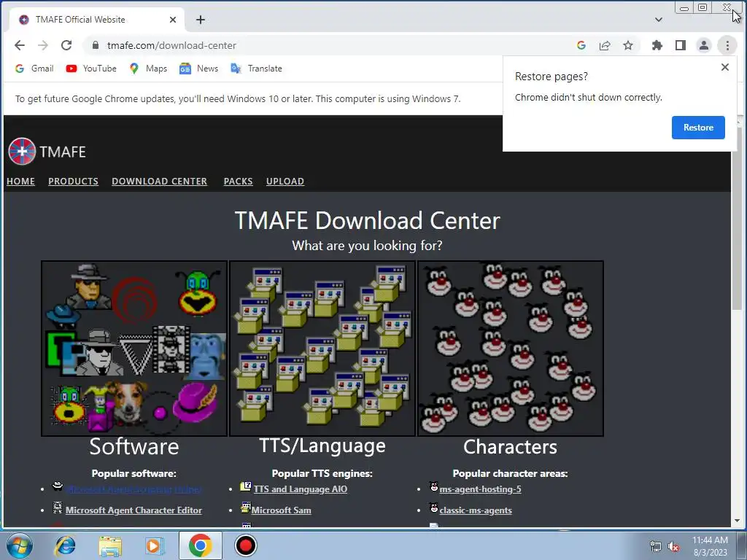Open the Windows Start menu
747x560 pixels.
[20, 545]
